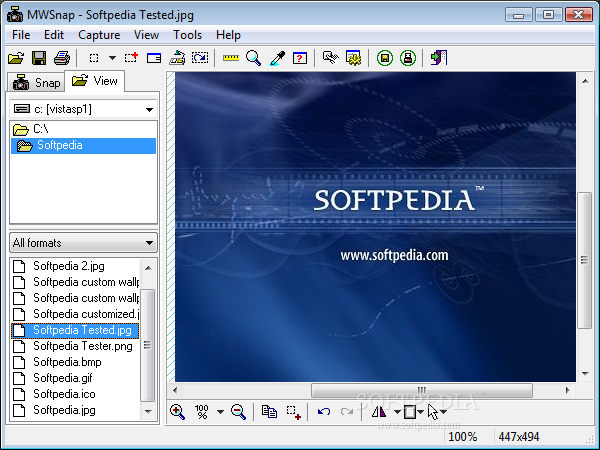Open the zoom level dropdown arrow

point(220,412)
